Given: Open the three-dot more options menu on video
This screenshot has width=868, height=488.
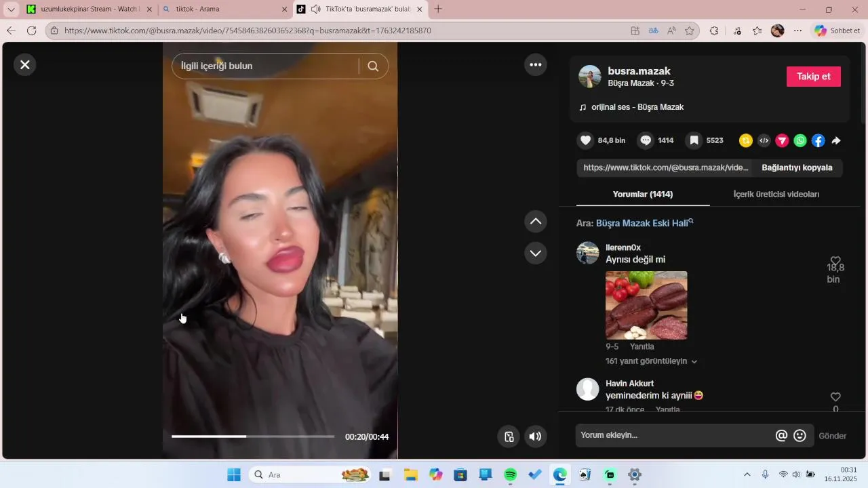Looking at the screenshot, I should pyautogui.click(x=536, y=64).
